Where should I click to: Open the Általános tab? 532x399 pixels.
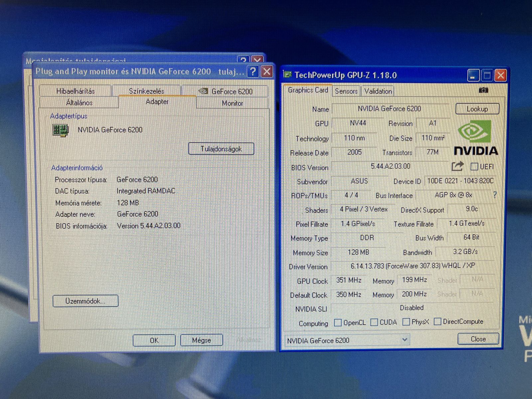(x=79, y=102)
